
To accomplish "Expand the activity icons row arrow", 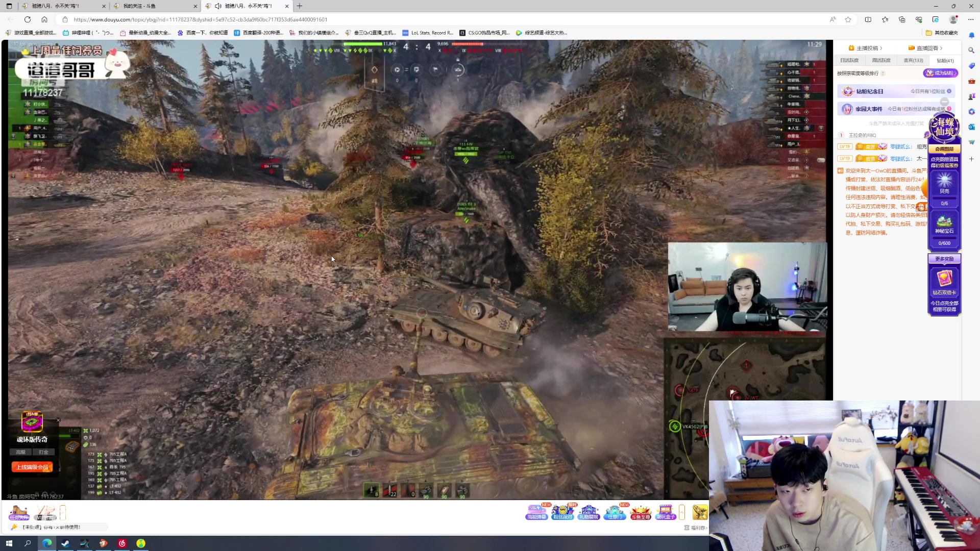I will click(682, 512).
